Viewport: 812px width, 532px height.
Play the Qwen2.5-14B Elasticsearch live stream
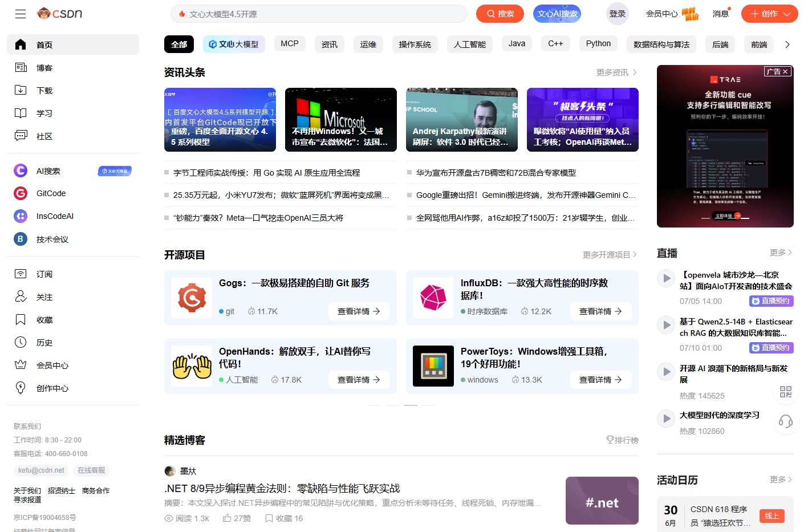tap(665, 325)
